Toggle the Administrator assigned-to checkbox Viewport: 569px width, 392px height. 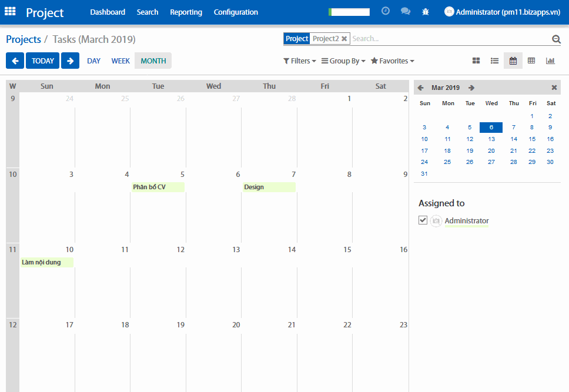[423, 220]
